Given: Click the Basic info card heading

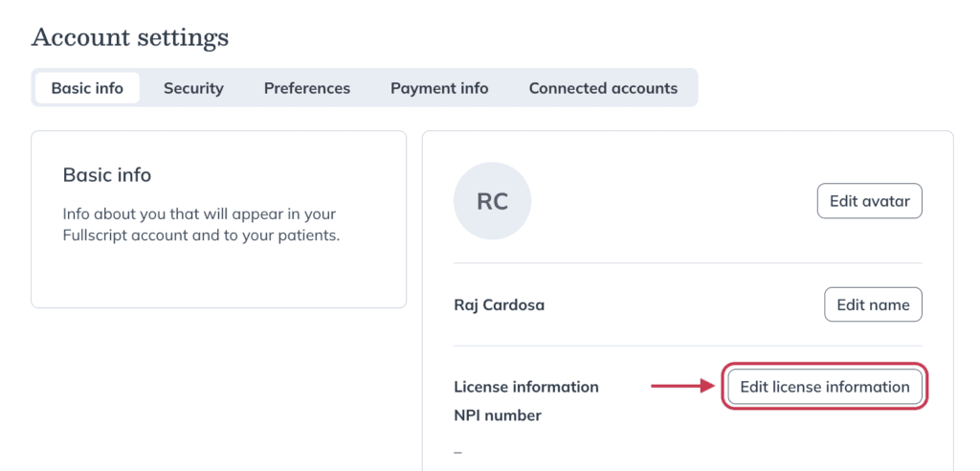Looking at the screenshot, I should (x=107, y=175).
